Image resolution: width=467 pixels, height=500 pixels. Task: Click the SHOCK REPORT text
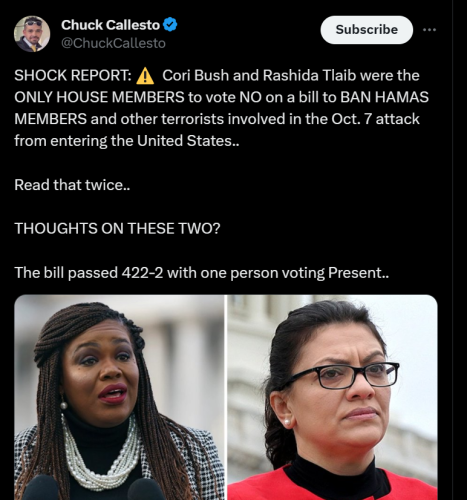[73, 75]
